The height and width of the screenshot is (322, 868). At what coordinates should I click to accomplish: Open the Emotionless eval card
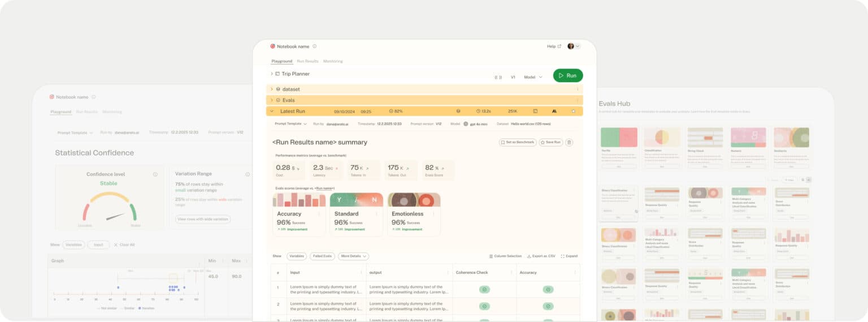[414, 214]
